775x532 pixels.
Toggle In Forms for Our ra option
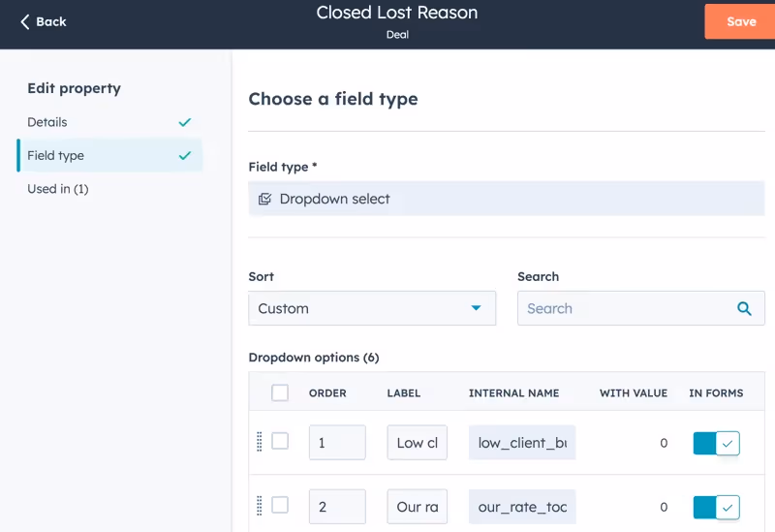(716, 507)
